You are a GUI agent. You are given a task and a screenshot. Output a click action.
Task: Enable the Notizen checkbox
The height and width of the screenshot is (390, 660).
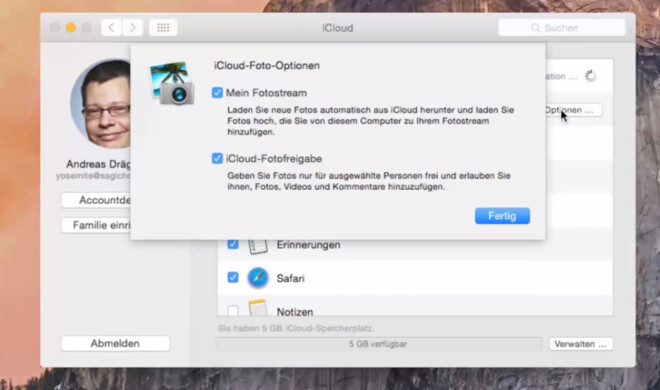(233, 311)
